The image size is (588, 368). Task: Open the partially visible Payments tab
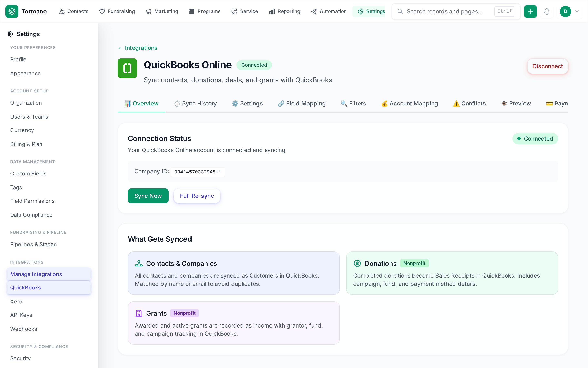click(557, 103)
